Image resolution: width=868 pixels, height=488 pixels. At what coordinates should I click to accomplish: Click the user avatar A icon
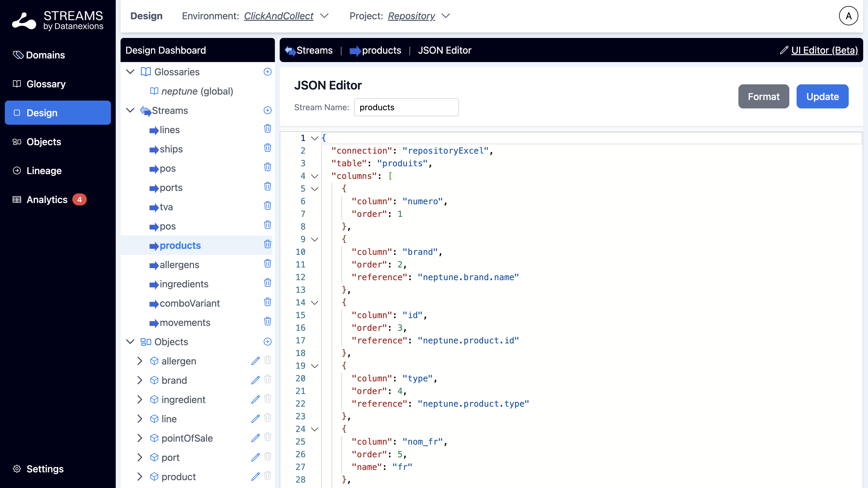(848, 16)
